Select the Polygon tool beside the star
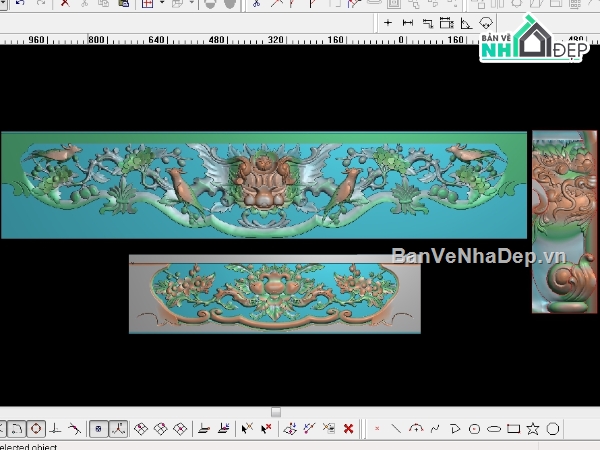600x450 pixels. 553,429
